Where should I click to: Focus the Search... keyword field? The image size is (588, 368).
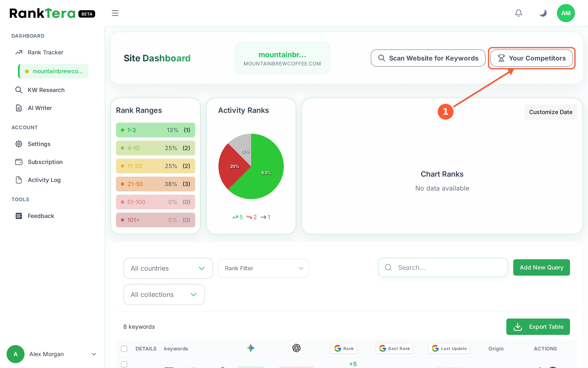[x=443, y=267]
